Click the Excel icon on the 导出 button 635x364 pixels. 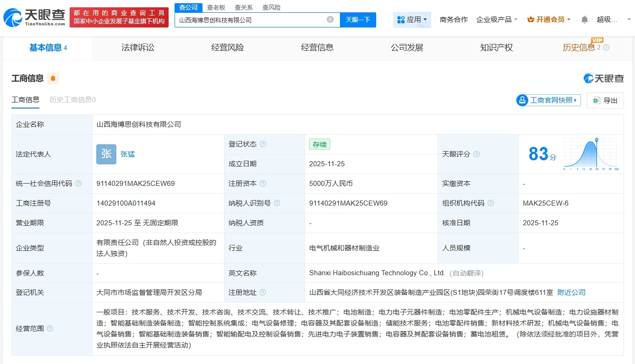pos(597,100)
